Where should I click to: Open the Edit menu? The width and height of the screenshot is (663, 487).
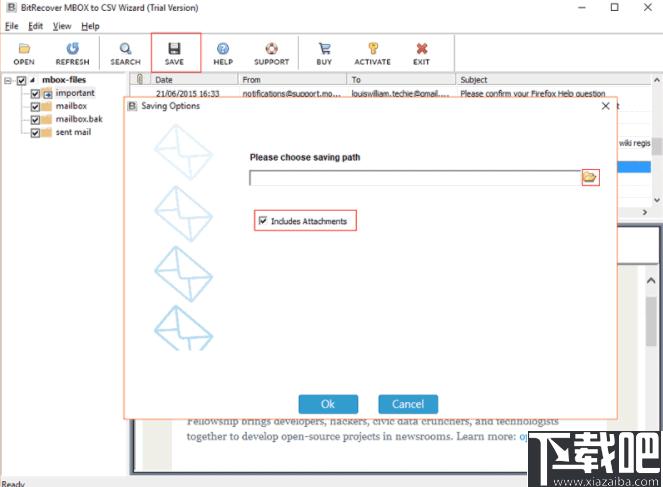click(36, 26)
